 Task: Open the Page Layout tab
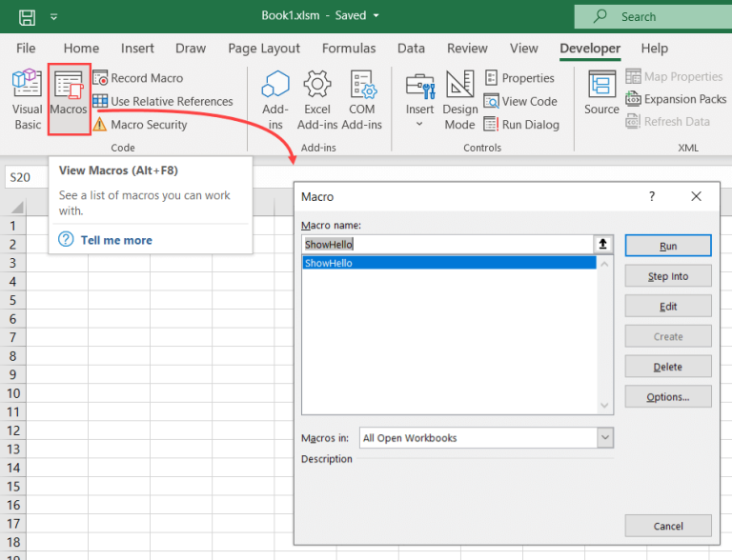coord(264,49)
